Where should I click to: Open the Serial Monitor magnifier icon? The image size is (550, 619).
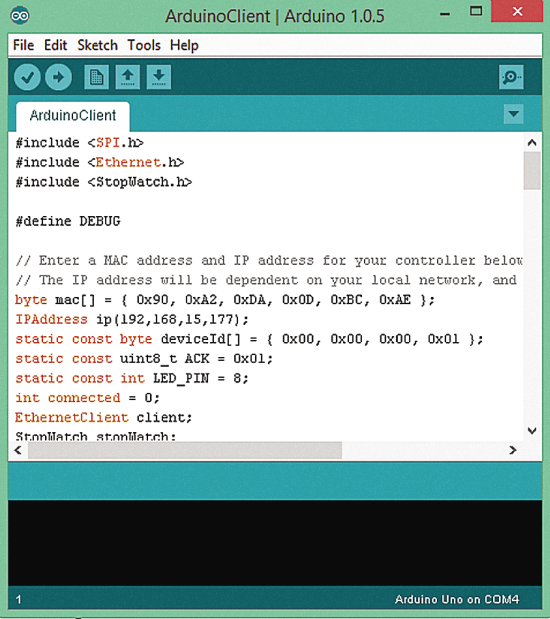[511, 77]
